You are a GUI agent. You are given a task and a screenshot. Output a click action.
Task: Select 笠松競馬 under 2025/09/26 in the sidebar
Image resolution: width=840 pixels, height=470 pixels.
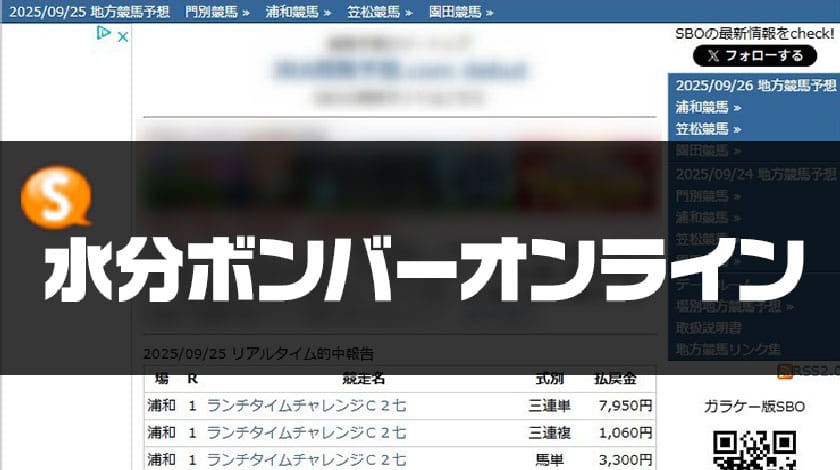708,129
